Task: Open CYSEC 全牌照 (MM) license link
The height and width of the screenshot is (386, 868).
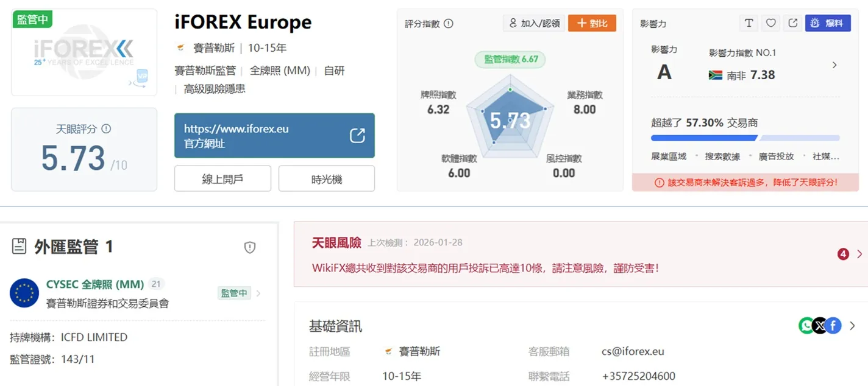Action: 95,284
